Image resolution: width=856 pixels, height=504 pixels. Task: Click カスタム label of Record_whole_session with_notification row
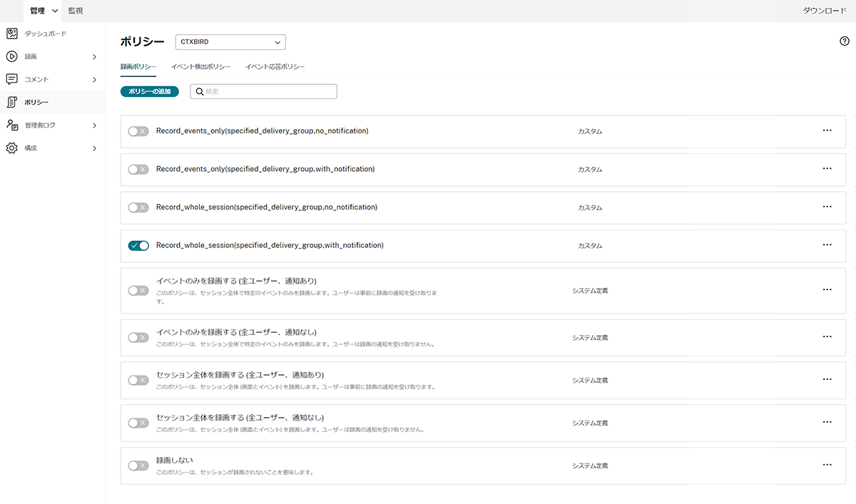point(590,246)
